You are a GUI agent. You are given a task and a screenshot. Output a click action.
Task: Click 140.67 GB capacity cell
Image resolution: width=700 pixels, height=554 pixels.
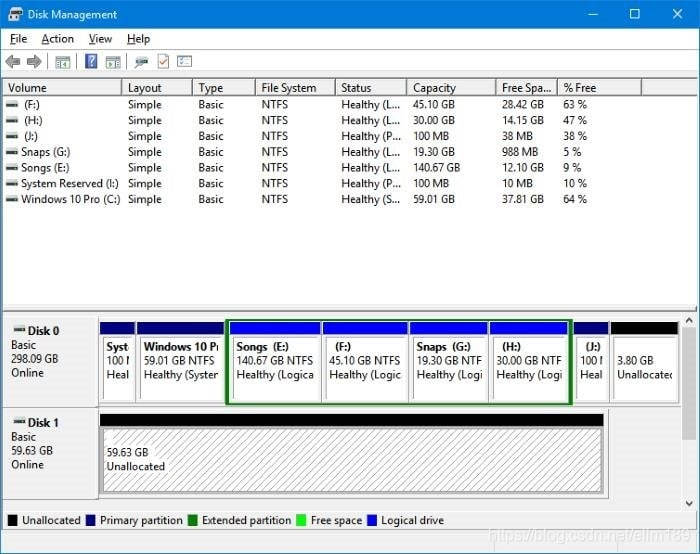436,167
